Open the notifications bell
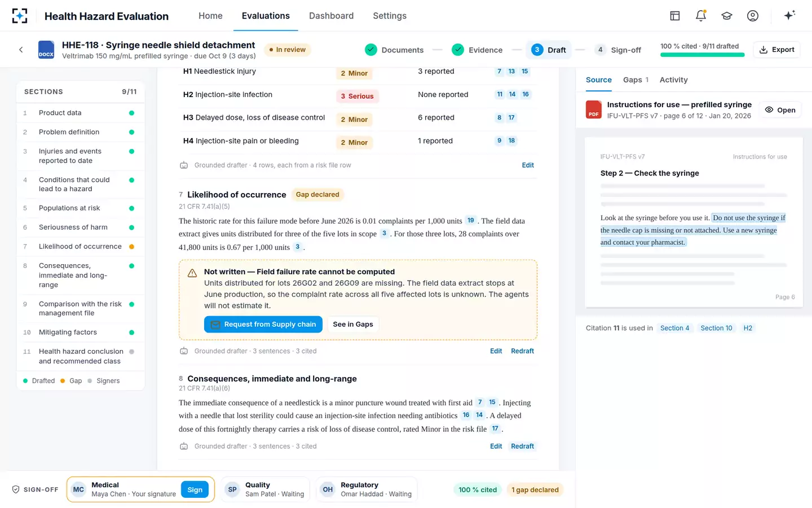The width and height of the screenshot is (812, 508). pos(701,16)
